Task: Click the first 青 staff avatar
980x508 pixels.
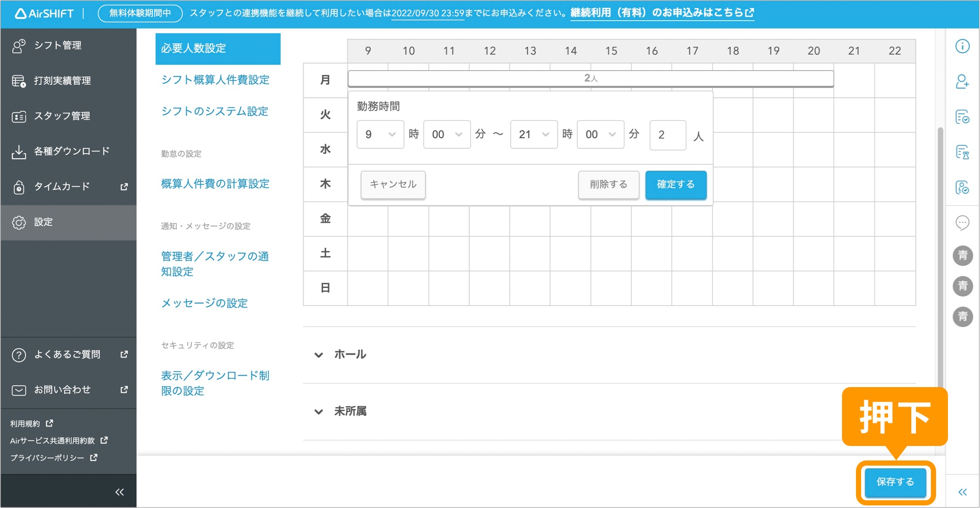Action: pyautogui.click(x=962, y=255)
